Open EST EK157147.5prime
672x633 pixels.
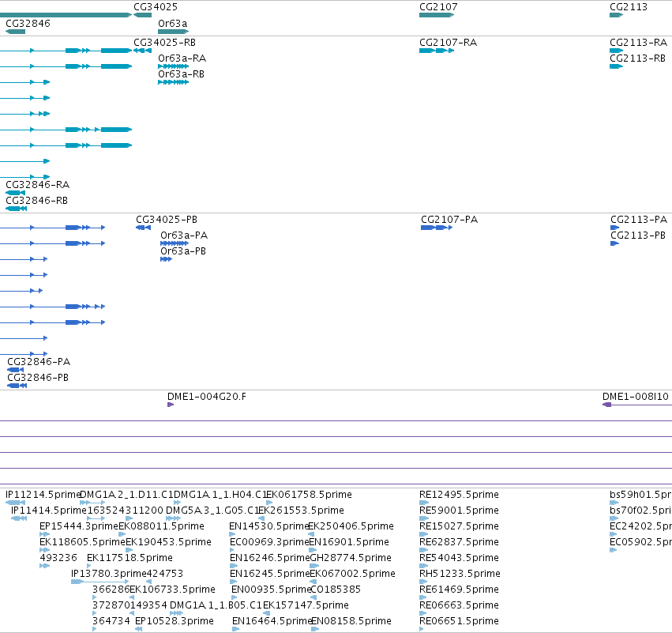[306, 605]
